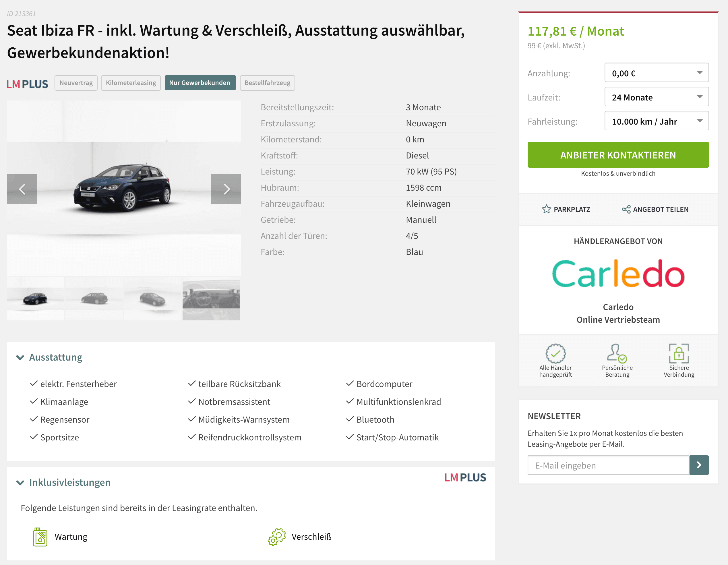Image resolution: width=728 pixels, height=565 pixels.
Task: Click Anbieter kontaktieren button
Action: pyautogui.click(x=618, y=155)
